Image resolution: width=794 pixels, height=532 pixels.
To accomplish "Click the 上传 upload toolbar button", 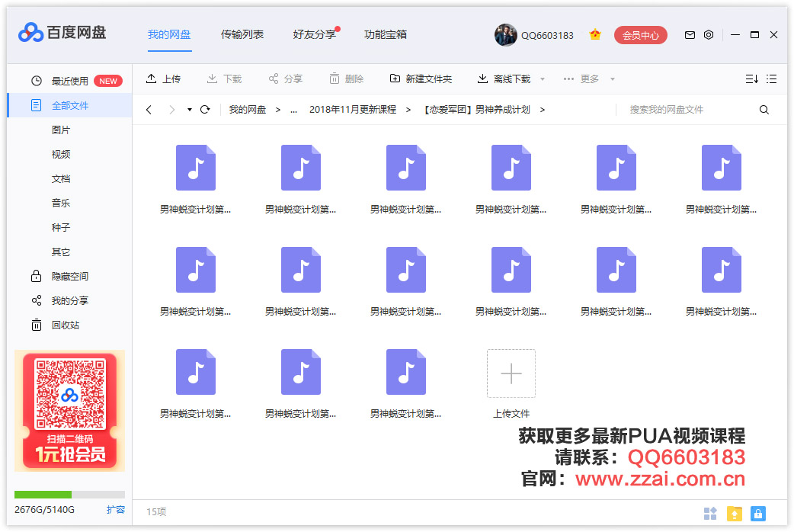I will tap(164, 79).
